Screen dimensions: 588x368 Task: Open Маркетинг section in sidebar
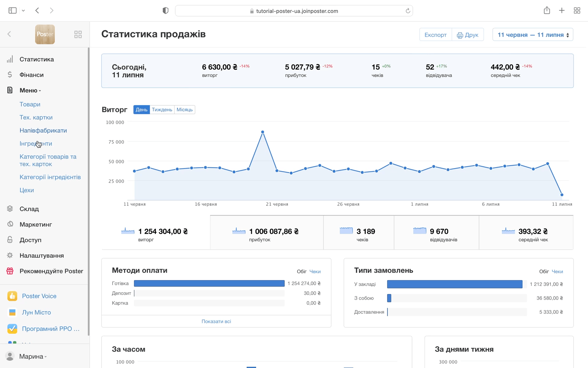pos(36,224)
